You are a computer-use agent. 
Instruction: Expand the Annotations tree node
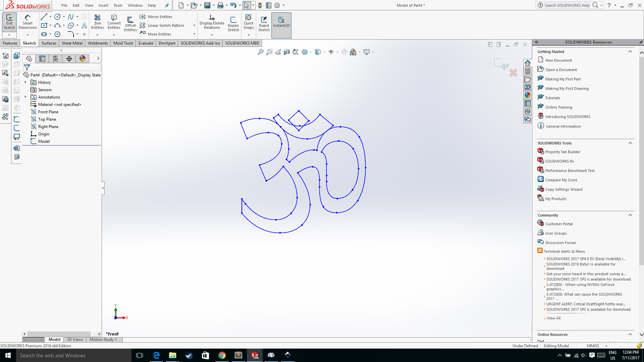[x=25, y=97]
